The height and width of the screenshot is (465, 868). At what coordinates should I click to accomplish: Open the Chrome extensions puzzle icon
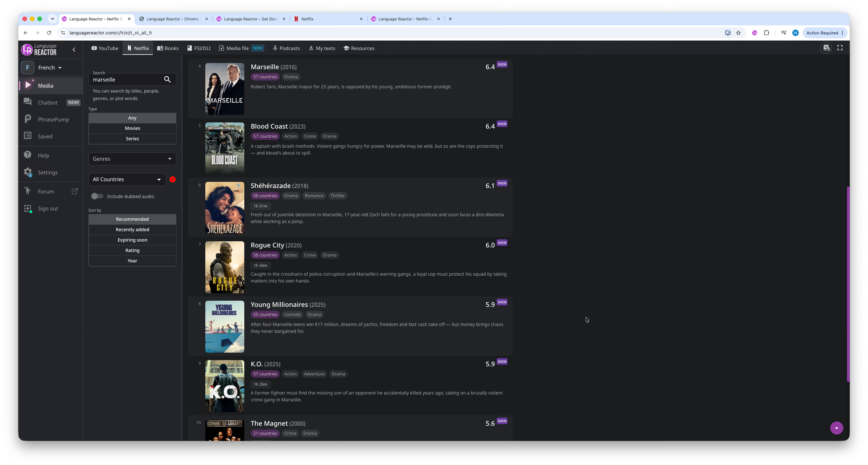(x=767, y=33)
